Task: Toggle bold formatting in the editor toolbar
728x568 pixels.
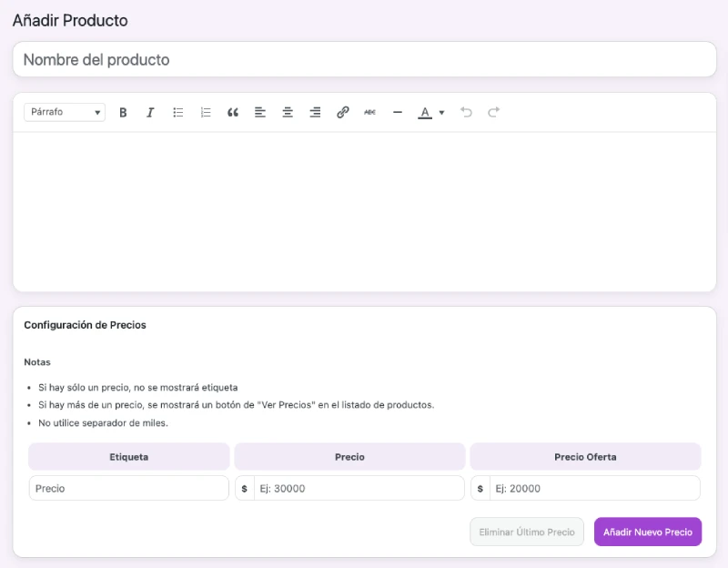Action: tap(123, 112)
